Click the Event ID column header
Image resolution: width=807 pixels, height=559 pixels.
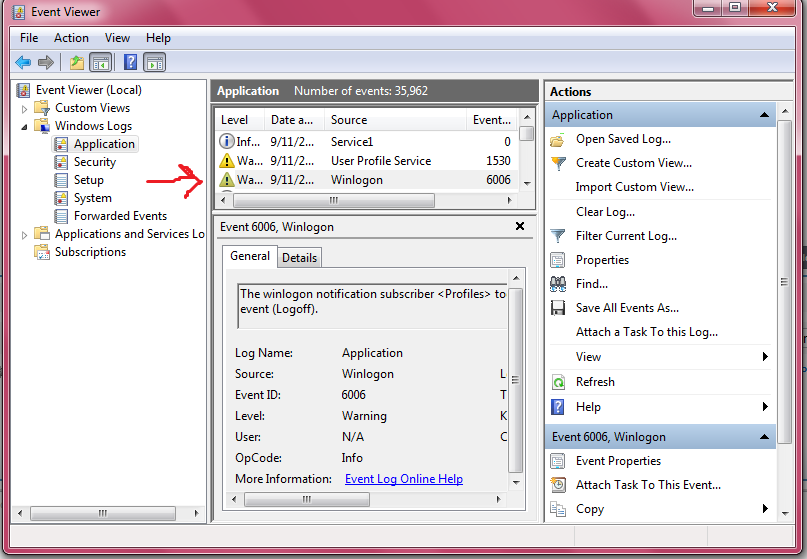click(x=492, y=120)
